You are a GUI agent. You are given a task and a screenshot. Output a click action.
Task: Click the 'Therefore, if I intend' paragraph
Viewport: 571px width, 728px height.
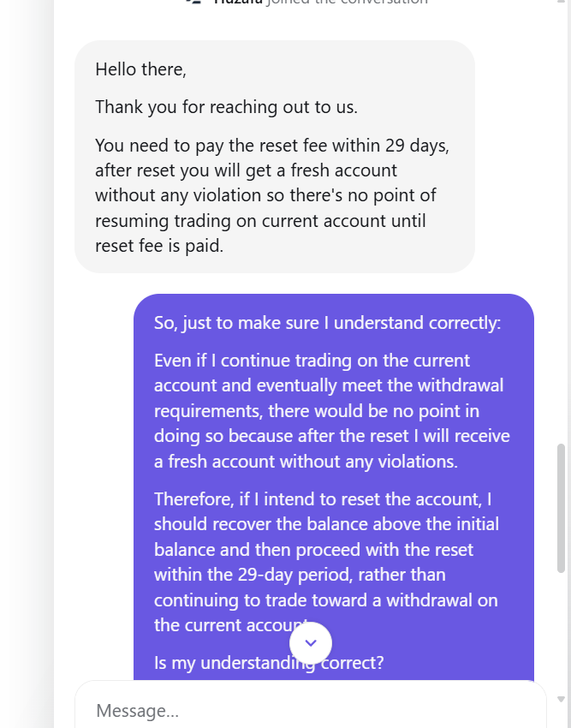point(326,562)
